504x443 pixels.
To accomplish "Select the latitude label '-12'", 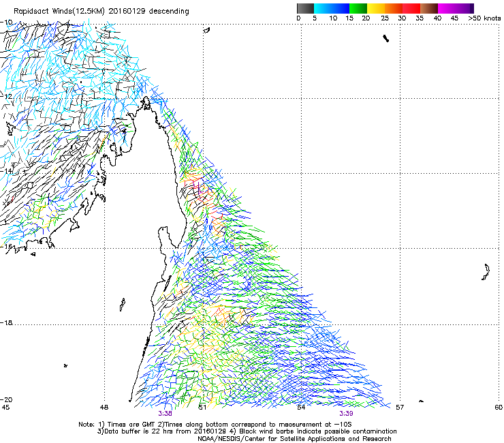I will (x=6, y=97).
